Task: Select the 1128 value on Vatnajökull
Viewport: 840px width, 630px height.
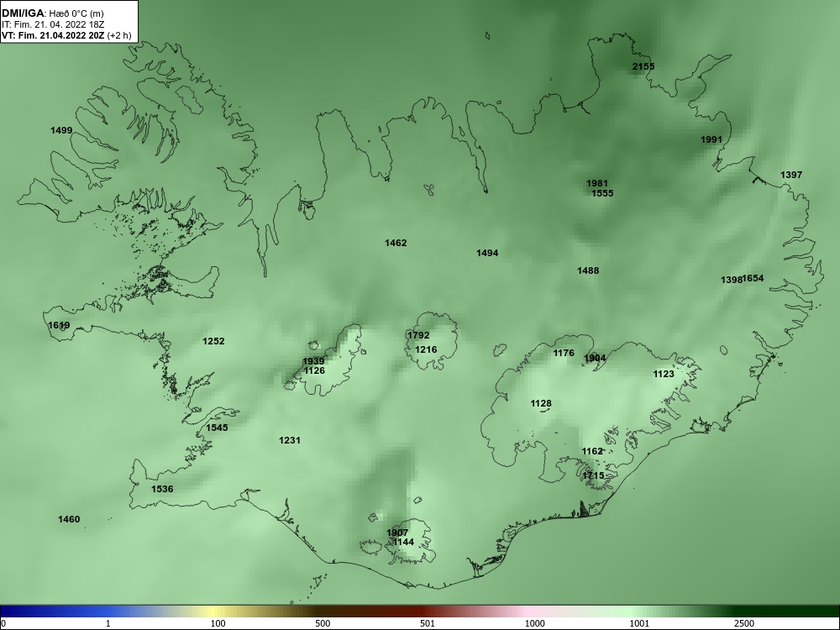Action: [x=541, y=403]
